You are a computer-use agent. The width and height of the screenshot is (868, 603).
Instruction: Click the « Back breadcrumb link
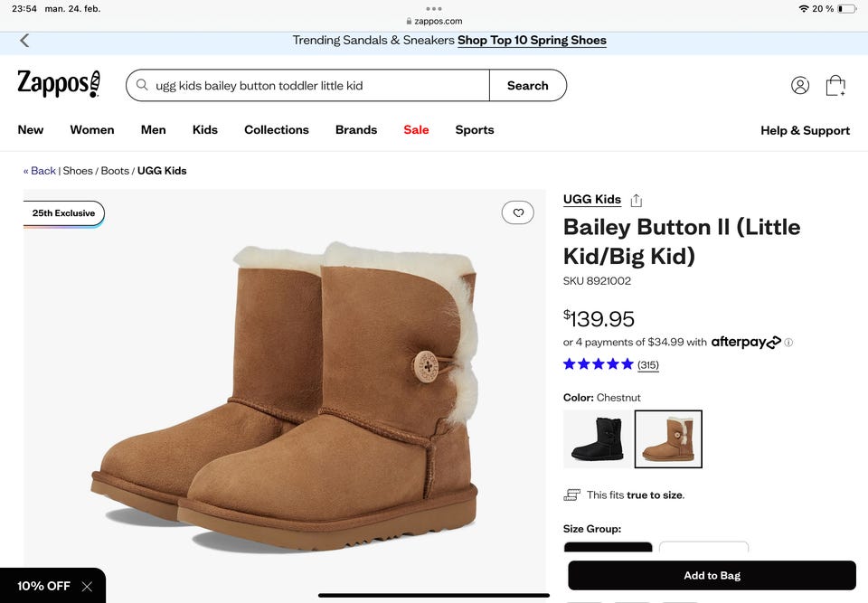(x=39, y=171)
